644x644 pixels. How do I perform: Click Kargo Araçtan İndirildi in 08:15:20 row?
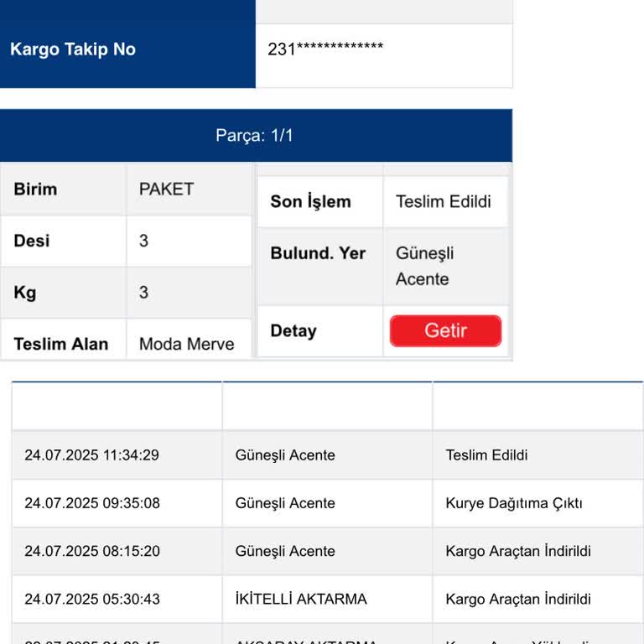(x=518, y=551)
